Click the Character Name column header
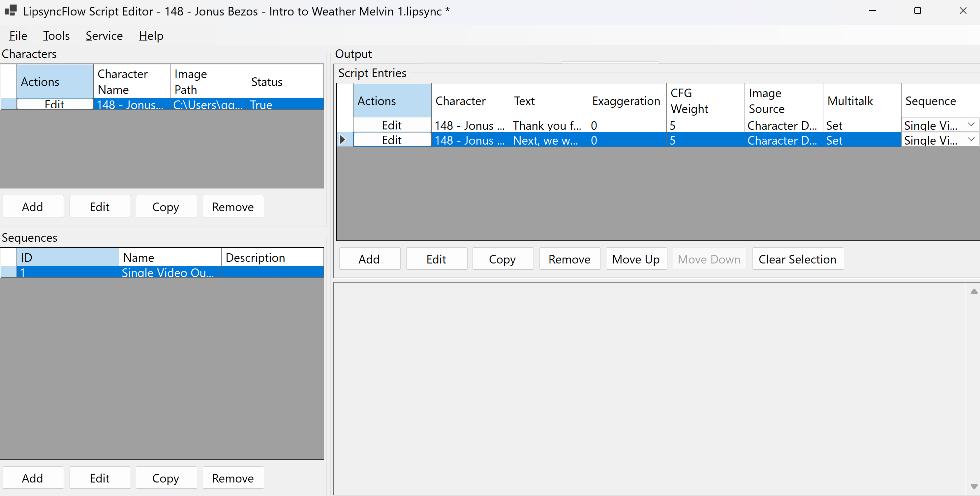Image resolution: width=980 pixels, height=496 pixels. [122, 81]
